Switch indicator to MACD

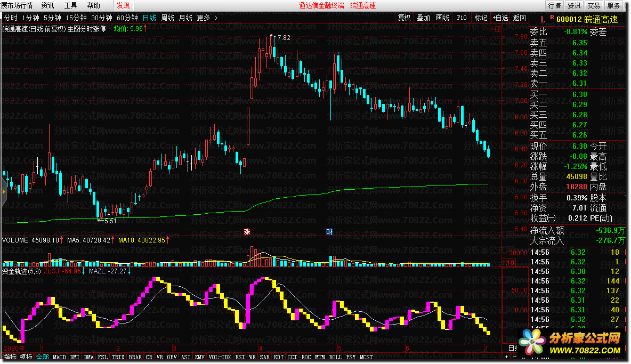click(x=59, y=357)
